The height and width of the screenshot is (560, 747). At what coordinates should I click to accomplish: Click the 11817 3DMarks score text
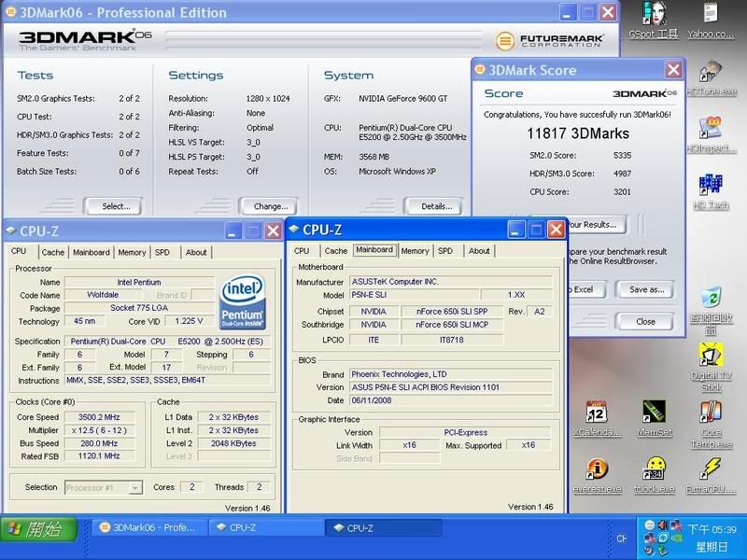click(x=578, y=133)
